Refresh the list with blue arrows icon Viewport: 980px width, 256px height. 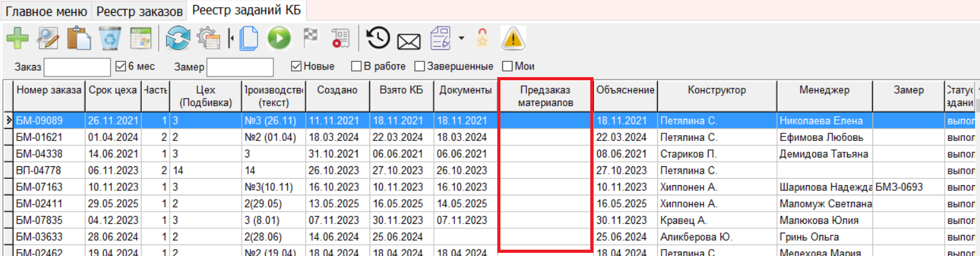click(178, 39)
